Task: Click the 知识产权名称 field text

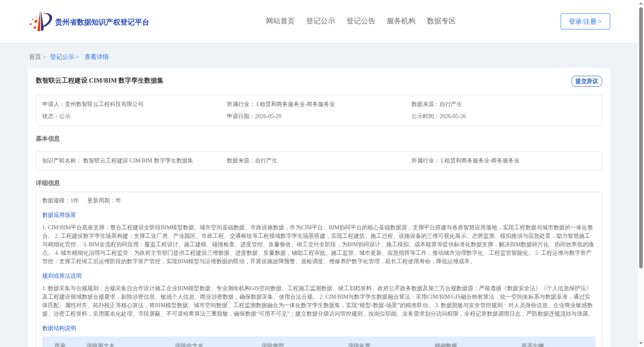Action: point(118,160)
